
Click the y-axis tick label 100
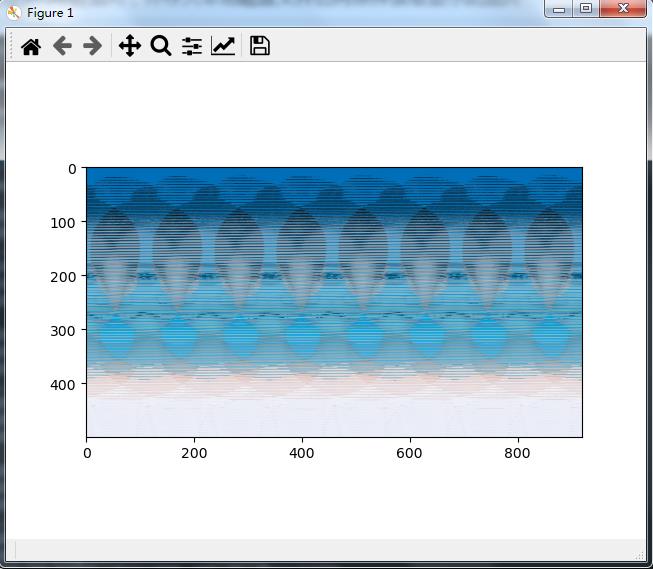point(63,223)
